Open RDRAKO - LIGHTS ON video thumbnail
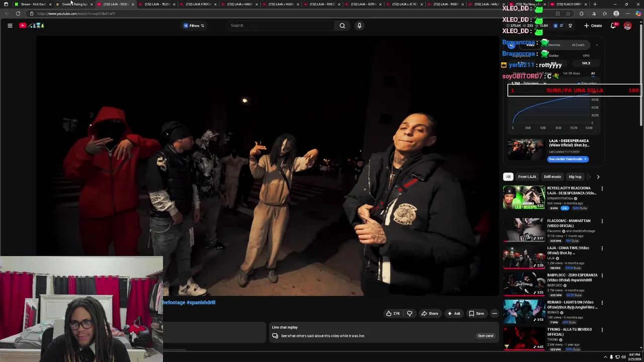Image resolution: width=644 pixels, height=362 pixels. pyautogui.click(x=524, y=311)
